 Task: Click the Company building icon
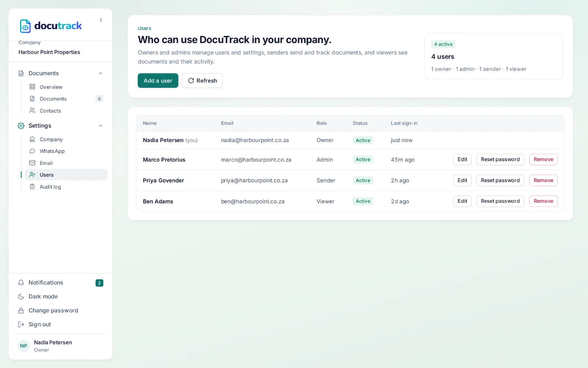click(x=32, y=139)
